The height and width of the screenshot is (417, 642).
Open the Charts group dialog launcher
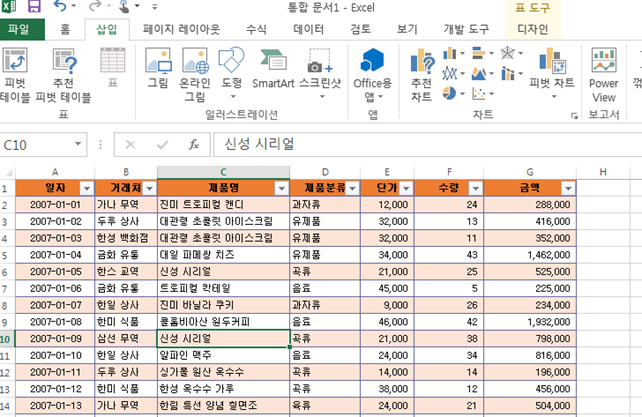574,116
